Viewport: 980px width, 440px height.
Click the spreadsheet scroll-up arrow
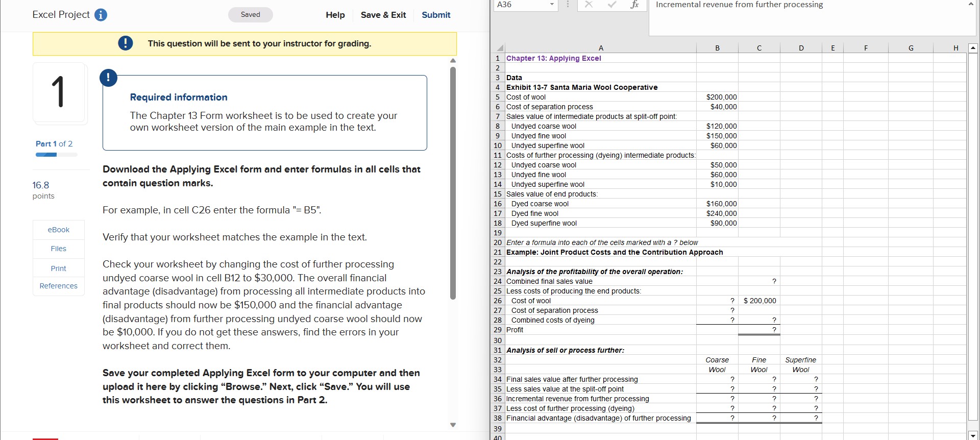click(x=973, y=48)
